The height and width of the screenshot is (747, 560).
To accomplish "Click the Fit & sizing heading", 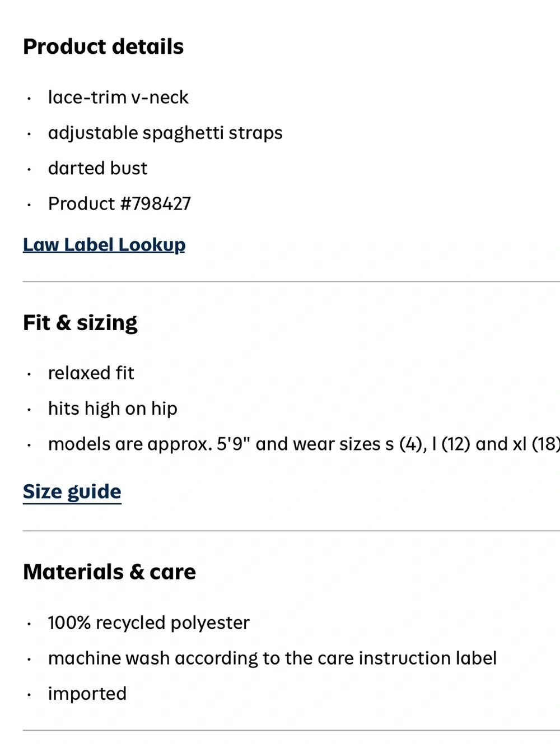I will pyautogui.click(x=80, y=323).
